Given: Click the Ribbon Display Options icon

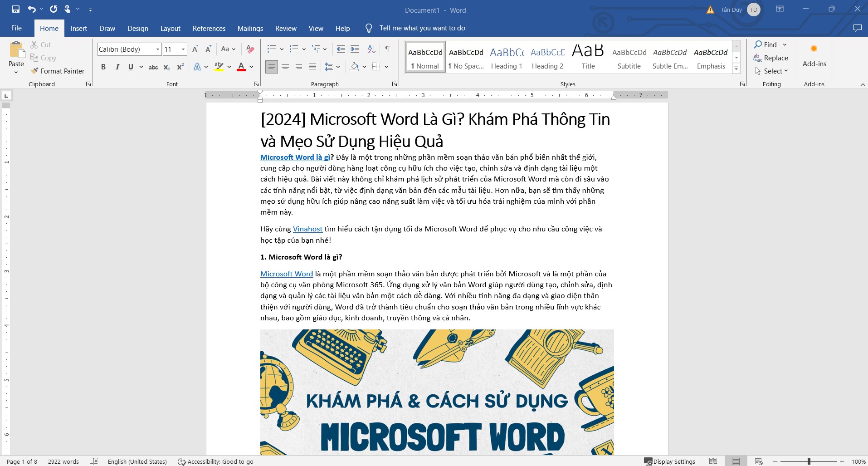Looking at the screenshot, I should point(780,9).
